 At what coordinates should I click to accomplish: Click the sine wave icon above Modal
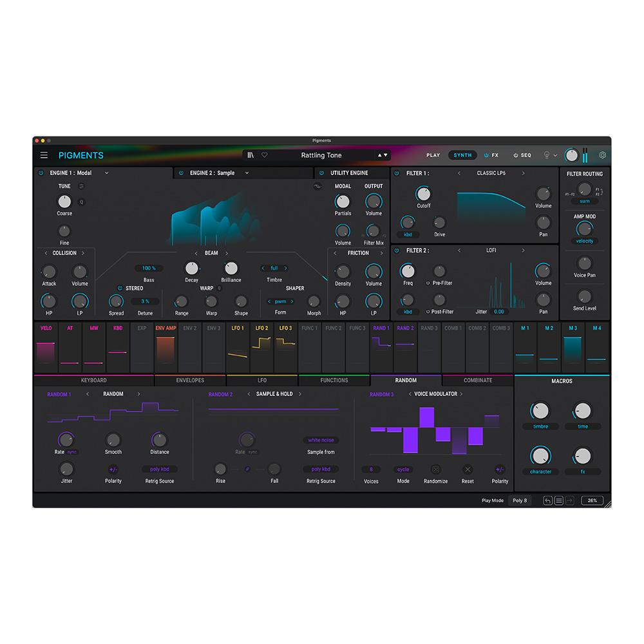point(317,186)
